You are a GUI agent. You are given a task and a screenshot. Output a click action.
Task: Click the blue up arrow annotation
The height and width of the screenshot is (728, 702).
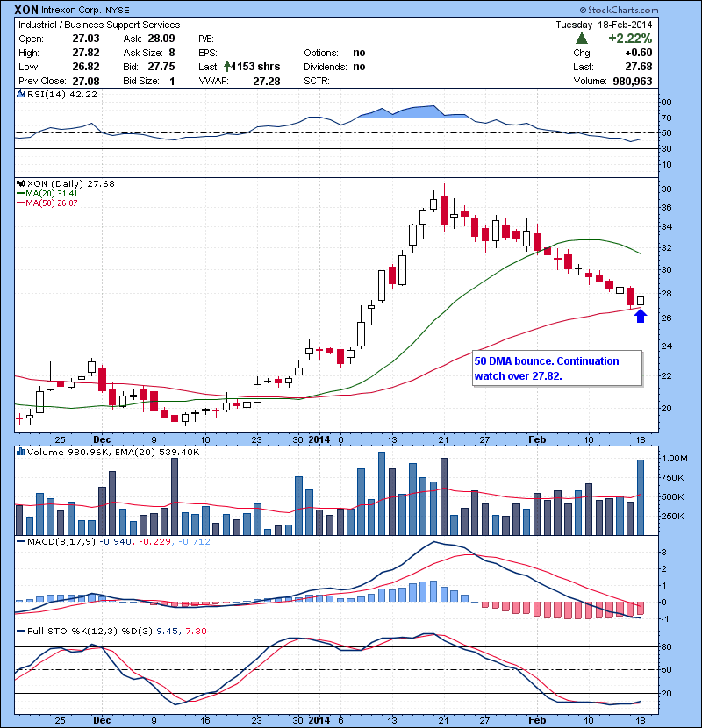(641, 315)
